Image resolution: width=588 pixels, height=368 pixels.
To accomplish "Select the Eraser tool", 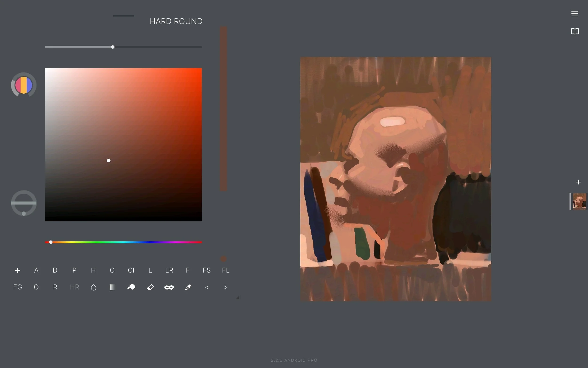I will tap(150, 287).
